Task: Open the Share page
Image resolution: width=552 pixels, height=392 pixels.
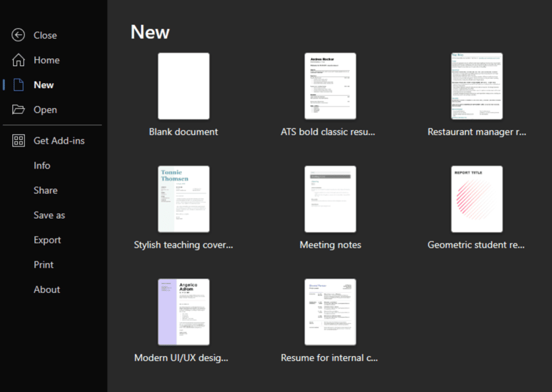Action: pos(45,190)
